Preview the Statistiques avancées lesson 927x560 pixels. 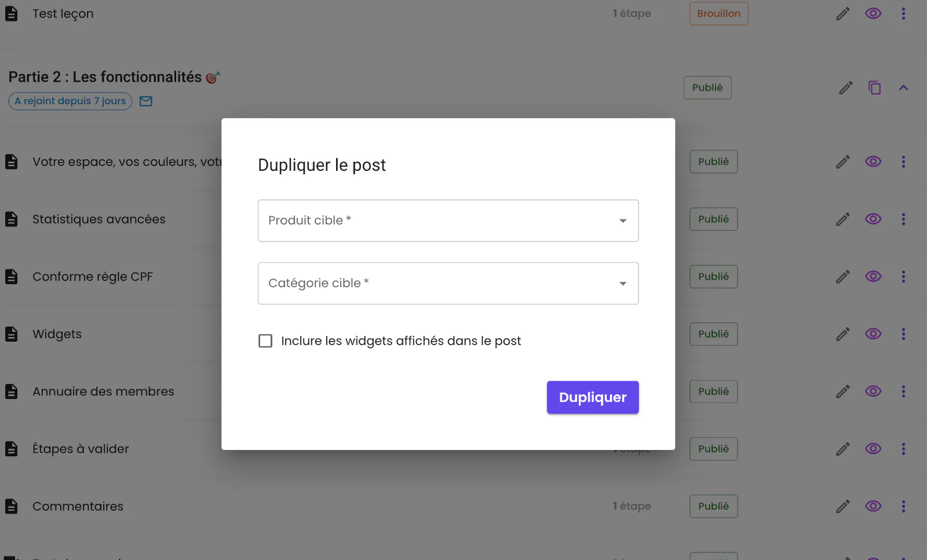click(873, 219)
